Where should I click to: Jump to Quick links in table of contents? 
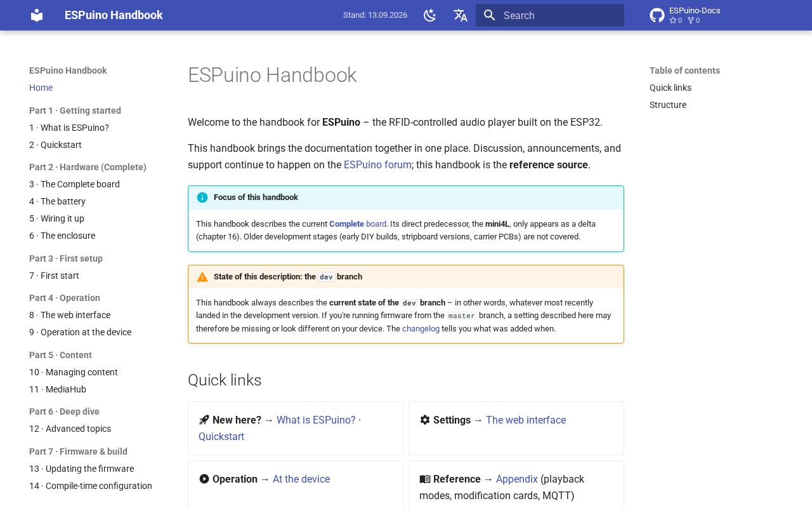[671, 88]
